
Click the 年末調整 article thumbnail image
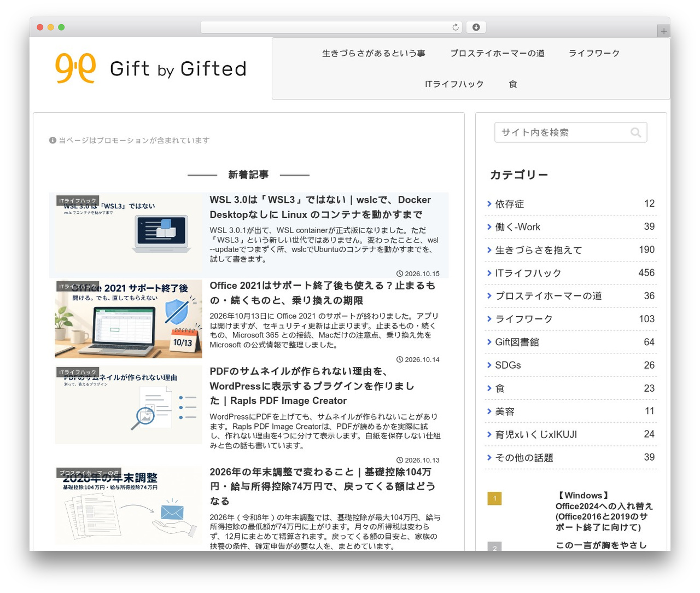(129, 506)
